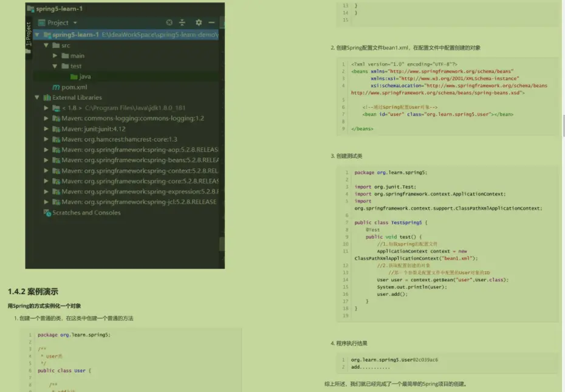565x392 pixels.
Task: Click the output line org.learn.spring5.User@2c039ac6
Action: (x=394, y=360)
